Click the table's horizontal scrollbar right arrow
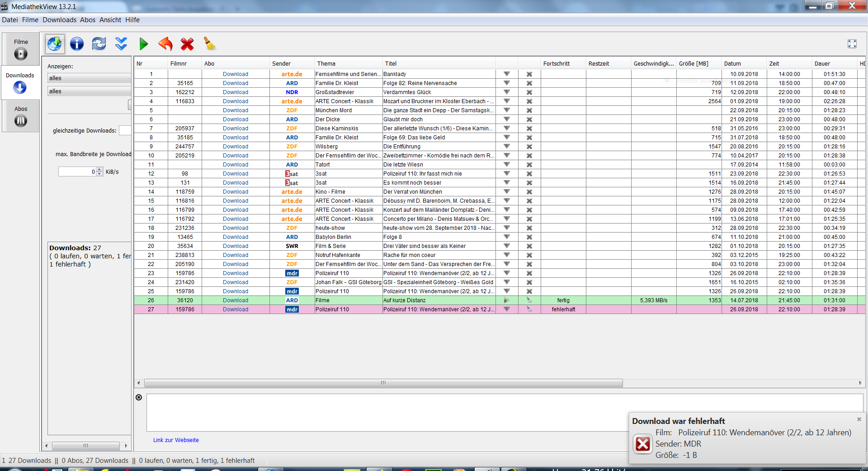The height and width of the screenshot is (471, 868). [860, 383]
